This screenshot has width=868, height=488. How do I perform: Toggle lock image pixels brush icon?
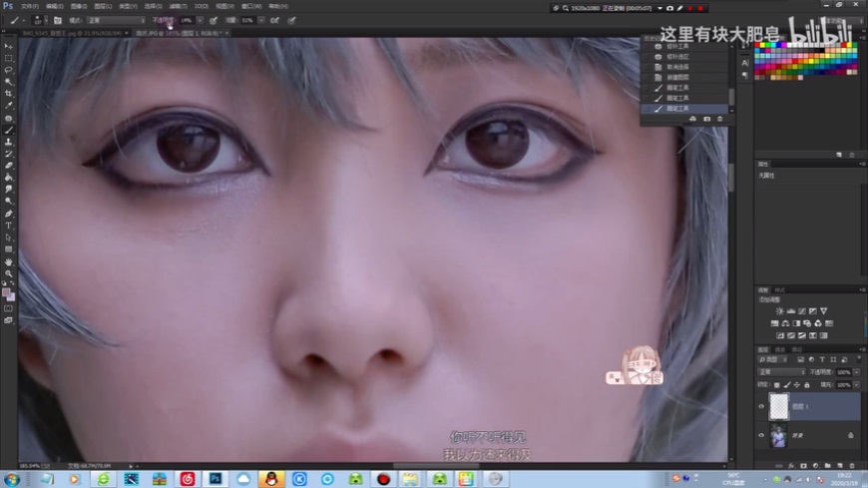click(786, 385)
